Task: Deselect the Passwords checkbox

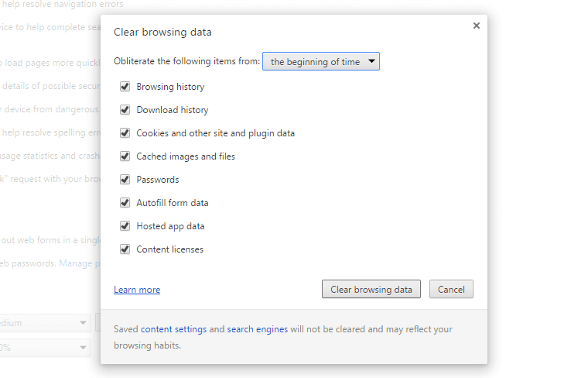Action: point(125,180)
